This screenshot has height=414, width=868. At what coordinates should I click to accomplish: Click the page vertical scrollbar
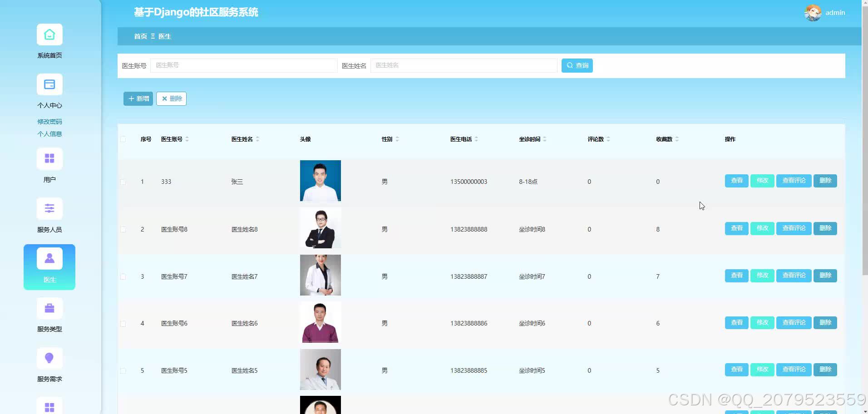865,141
